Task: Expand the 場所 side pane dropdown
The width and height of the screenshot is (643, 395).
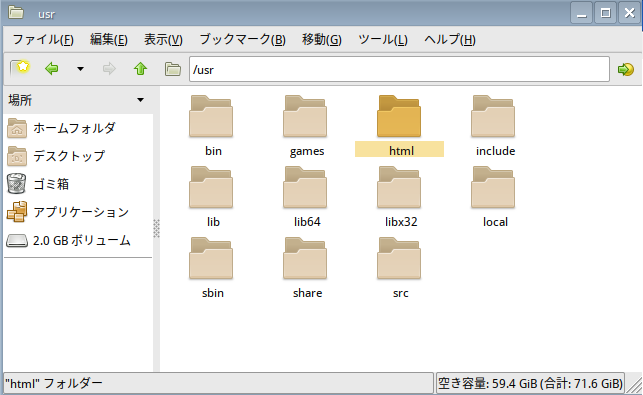Action: click(141, 100)
